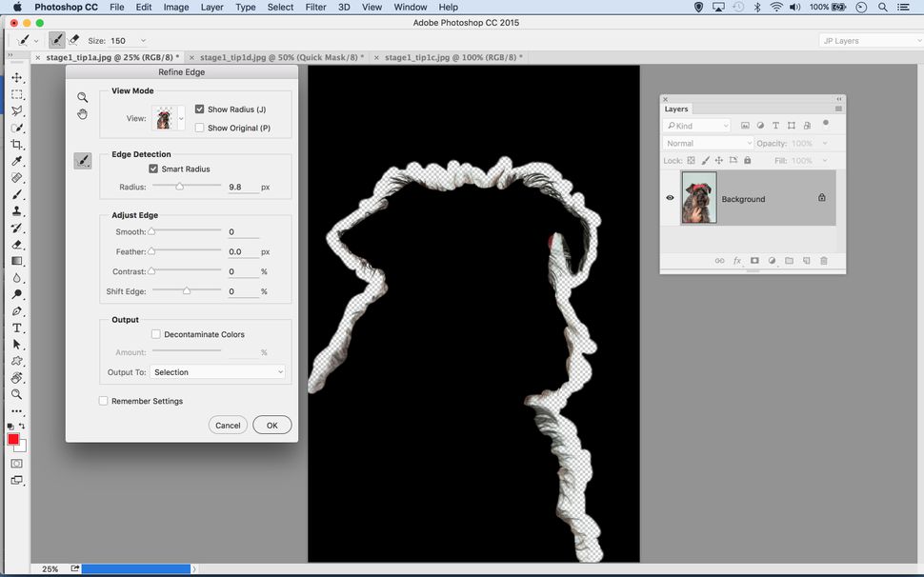
Task: Open the Output To dropdown
Action: pyautogui.click(x=218, y=371)
